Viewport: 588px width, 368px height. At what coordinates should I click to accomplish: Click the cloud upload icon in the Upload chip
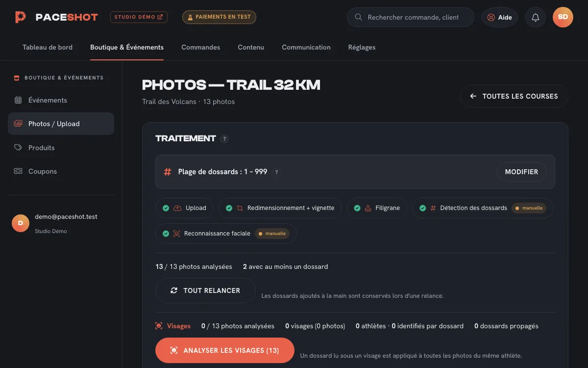pyautogui.click(x=177, y=208)
